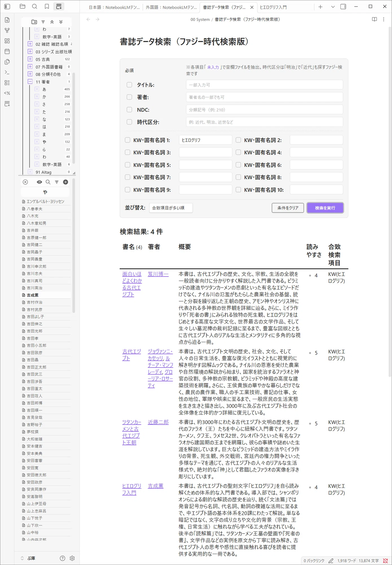Check the KW・固有名詞 2 checkbox
This screenshot has height=565, width=392.
pos(238,140)
